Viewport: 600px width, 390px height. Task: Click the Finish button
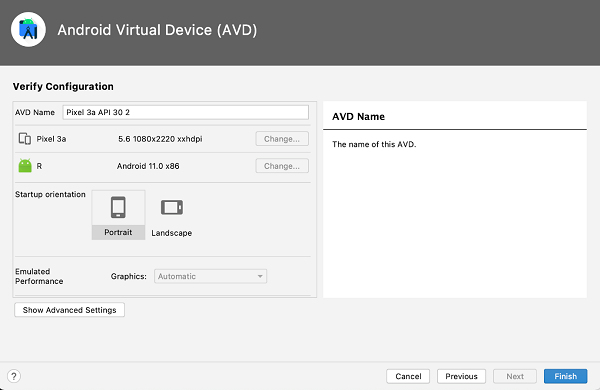(x=566, y=376)
